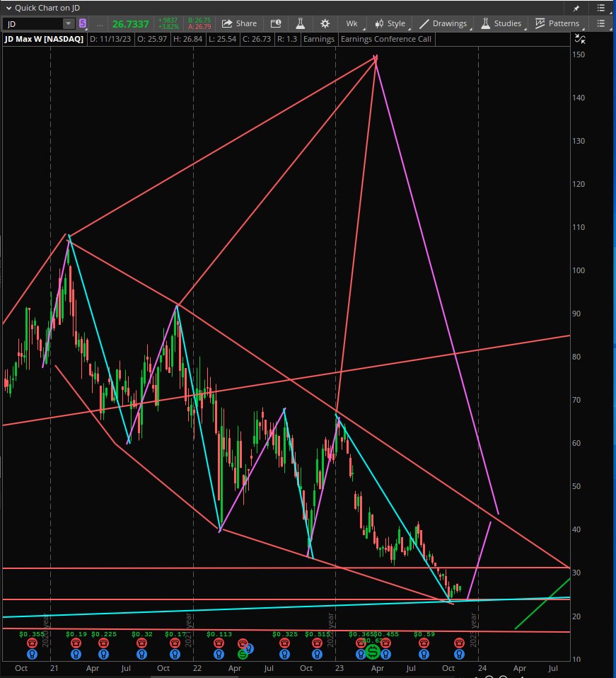Open the Patterns menu
Viewport: 616px width, 678px height.
click(x=557, y=23)
